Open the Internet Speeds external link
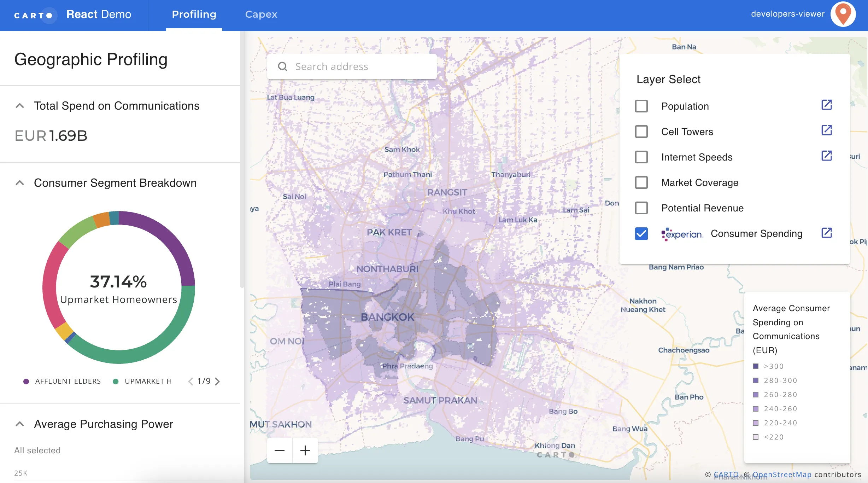Screen dimensions: 868x483 coord(827,156)
